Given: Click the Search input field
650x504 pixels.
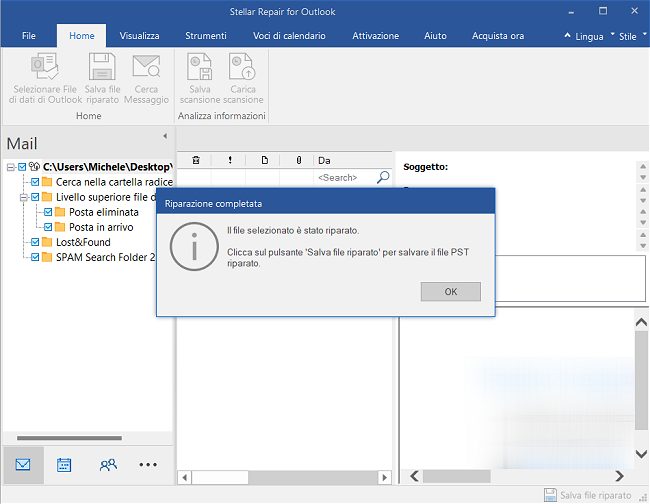Looking at the screenshot, I should click(x=344, y=177).
